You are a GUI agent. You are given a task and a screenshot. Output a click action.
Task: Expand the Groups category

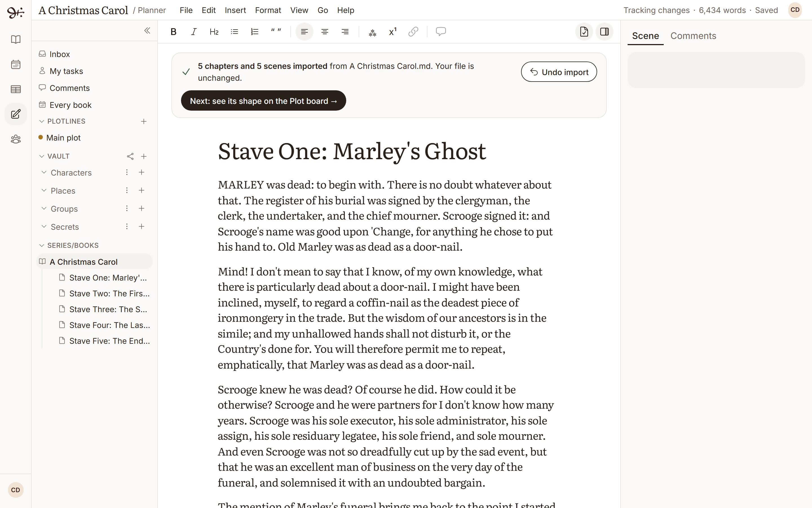coord(44,209)
